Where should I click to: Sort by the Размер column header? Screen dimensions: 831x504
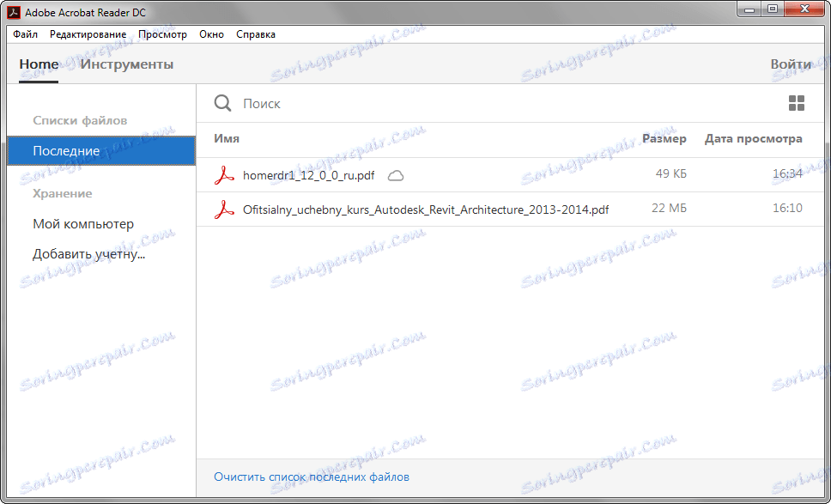tap(664, 139)
